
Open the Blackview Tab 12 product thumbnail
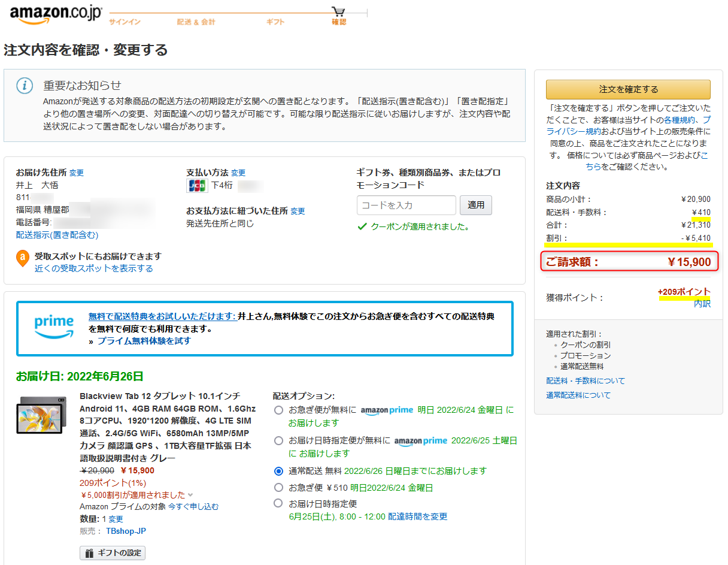[x=42, y=415]
